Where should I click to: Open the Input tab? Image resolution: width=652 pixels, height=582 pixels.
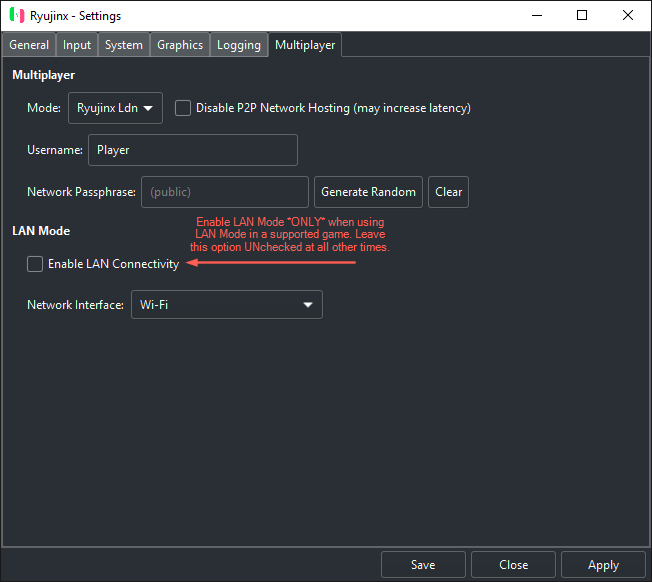pos(77,44)
